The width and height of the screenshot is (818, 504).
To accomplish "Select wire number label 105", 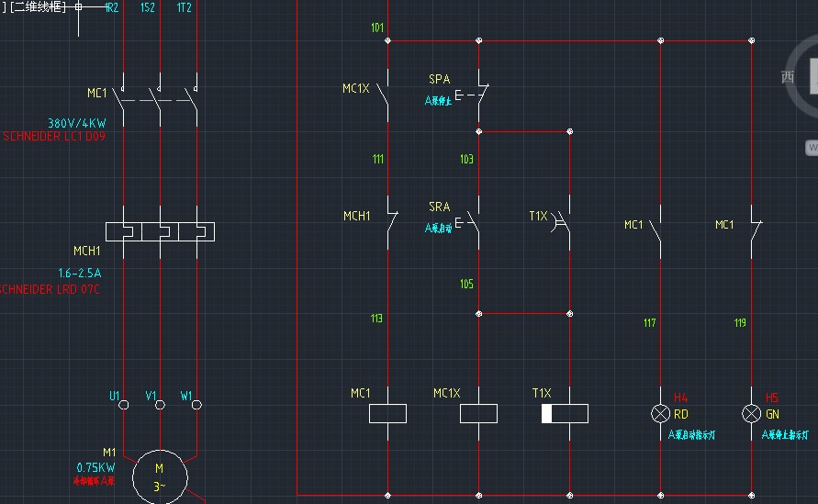I will 466,285.
